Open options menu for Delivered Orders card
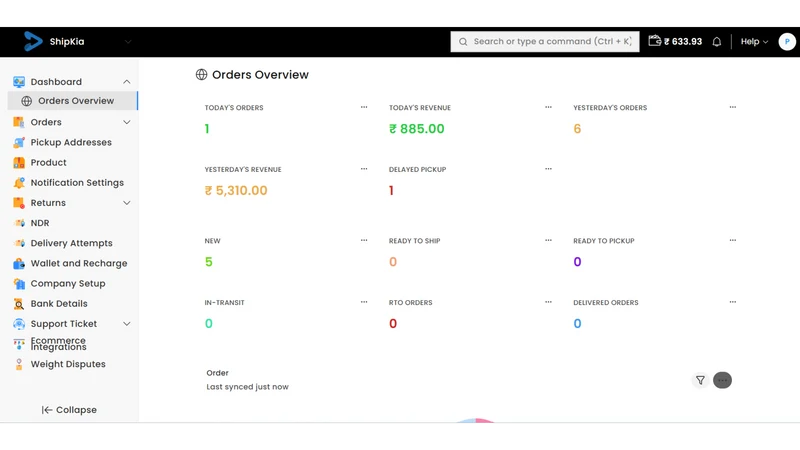 [x=733, y=302]
